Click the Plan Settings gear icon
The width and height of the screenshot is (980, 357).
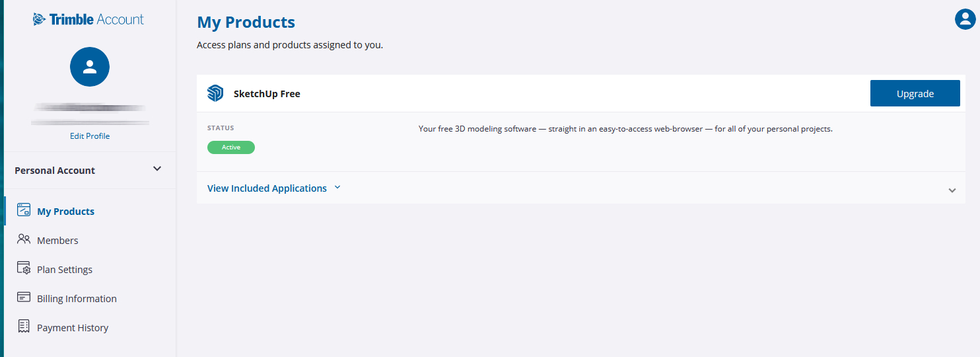pos(24,268)
